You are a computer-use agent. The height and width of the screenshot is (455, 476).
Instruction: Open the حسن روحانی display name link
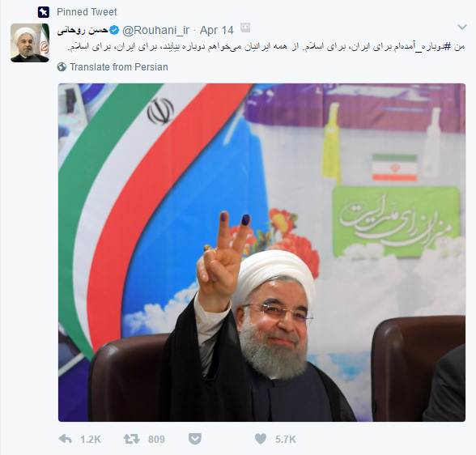[x=83, y=30]
